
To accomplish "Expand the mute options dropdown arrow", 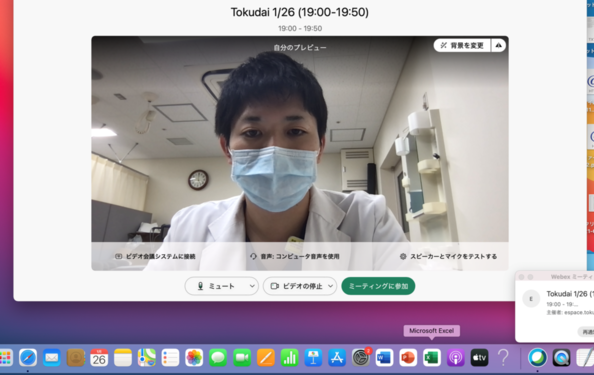I will 252,286.
